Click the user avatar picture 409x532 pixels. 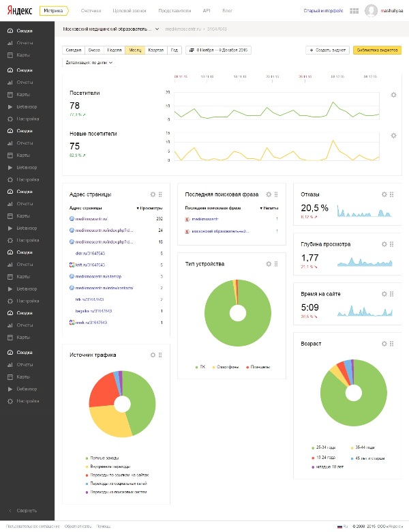pyautogui.click(x=371, y=10)
